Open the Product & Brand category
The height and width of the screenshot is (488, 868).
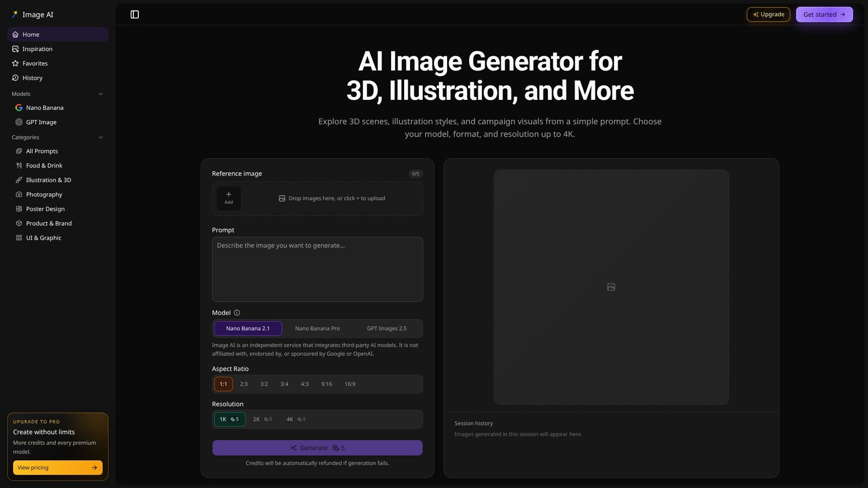pyautogui.click(x=60, y=223)
